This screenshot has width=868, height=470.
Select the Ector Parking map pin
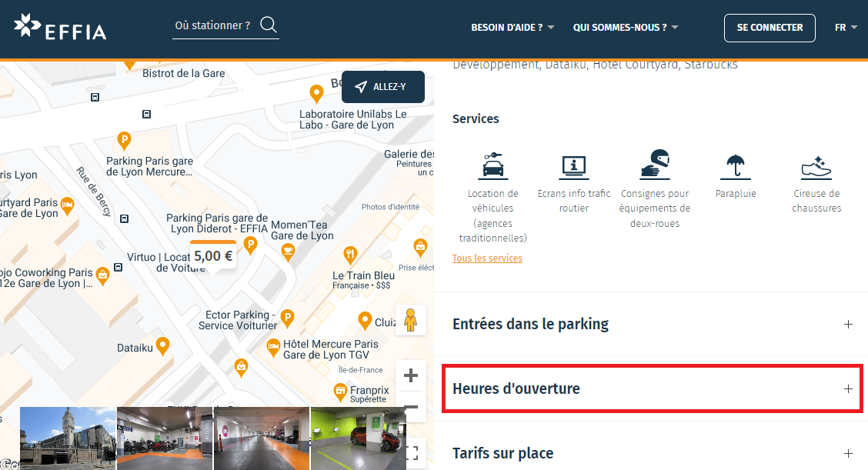[x=287, y=318]
